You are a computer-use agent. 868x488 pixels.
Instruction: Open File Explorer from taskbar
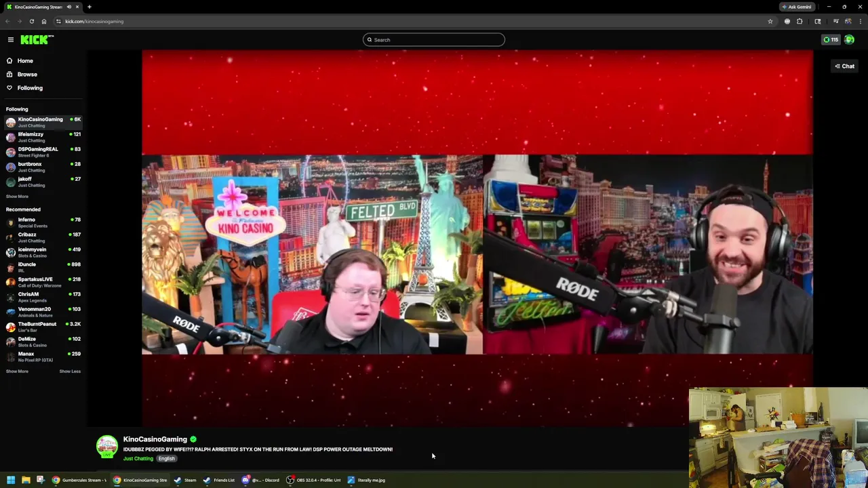click(x=26, y=481)
